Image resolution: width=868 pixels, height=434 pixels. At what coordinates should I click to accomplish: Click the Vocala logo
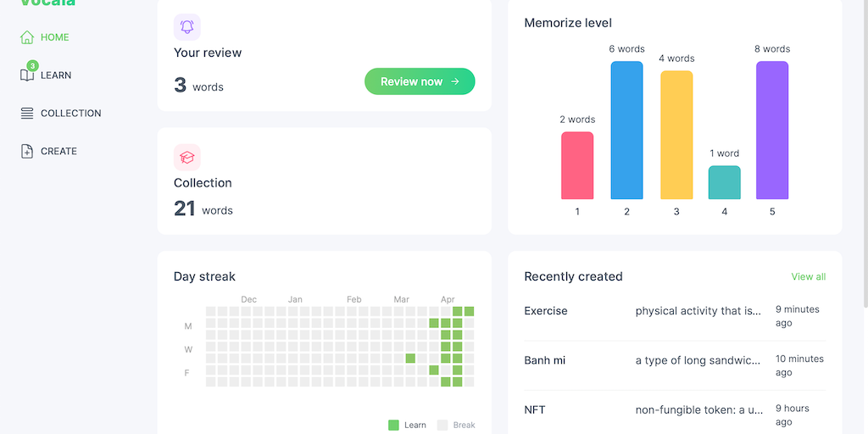(x=48, y=3)
